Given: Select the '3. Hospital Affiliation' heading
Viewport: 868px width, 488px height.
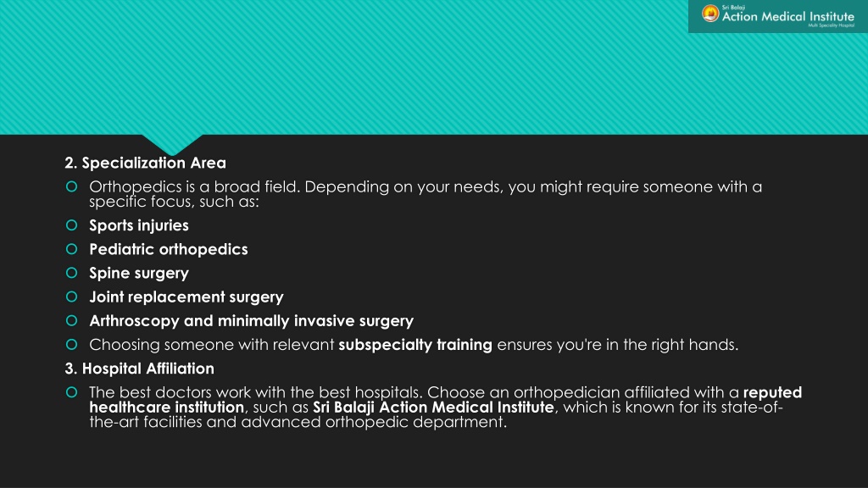Looking at the screenshot, I should tap(140, 369).
